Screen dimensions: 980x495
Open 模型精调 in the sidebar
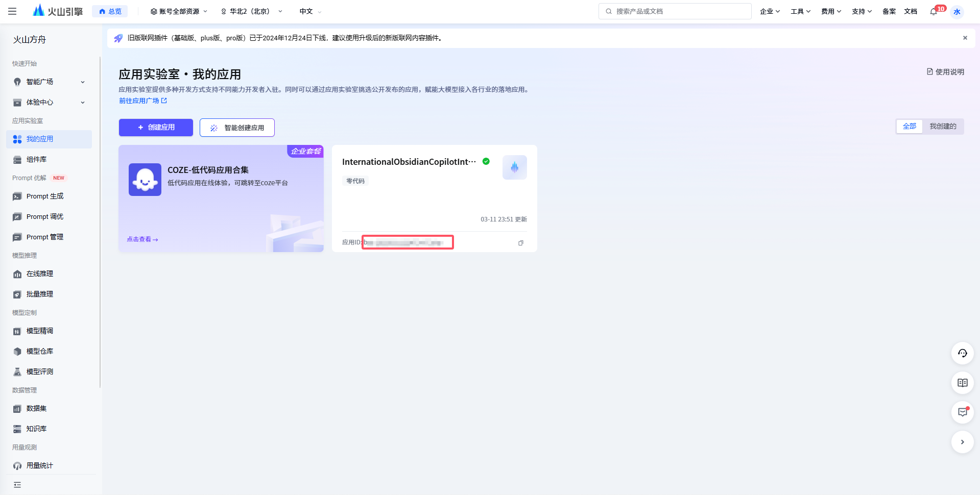(50, 331)
